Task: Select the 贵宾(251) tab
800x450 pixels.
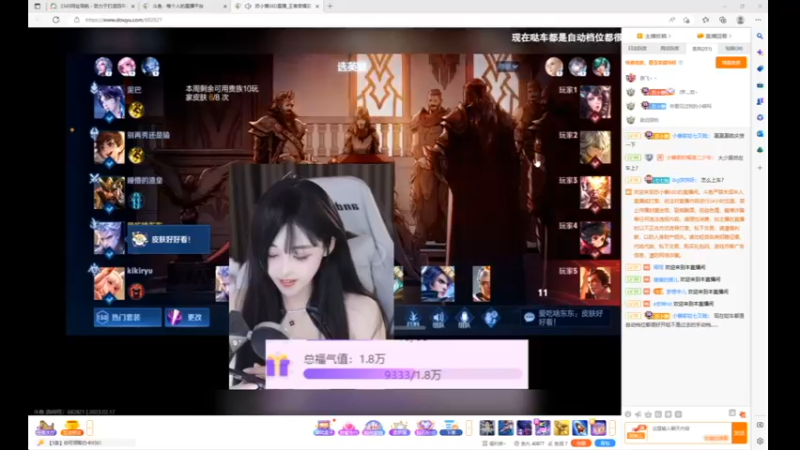Action: point(702,48)
